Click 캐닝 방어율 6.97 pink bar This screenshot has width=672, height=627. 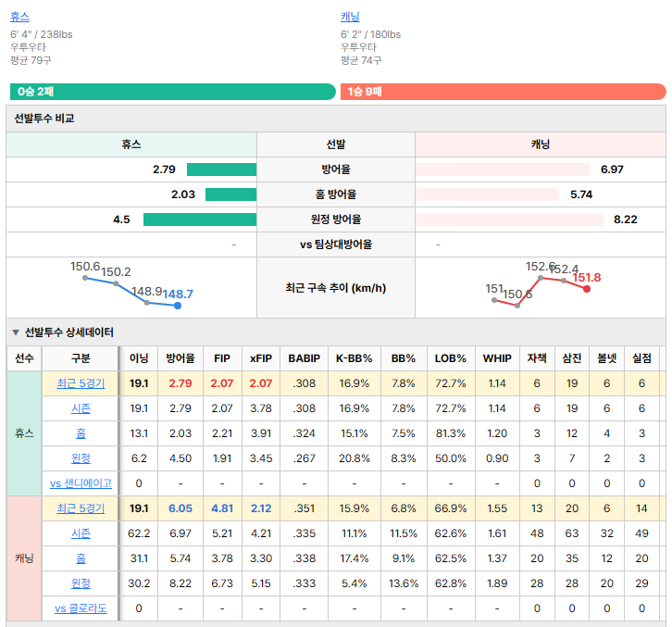pyautogui.click(x=503, y=169)
